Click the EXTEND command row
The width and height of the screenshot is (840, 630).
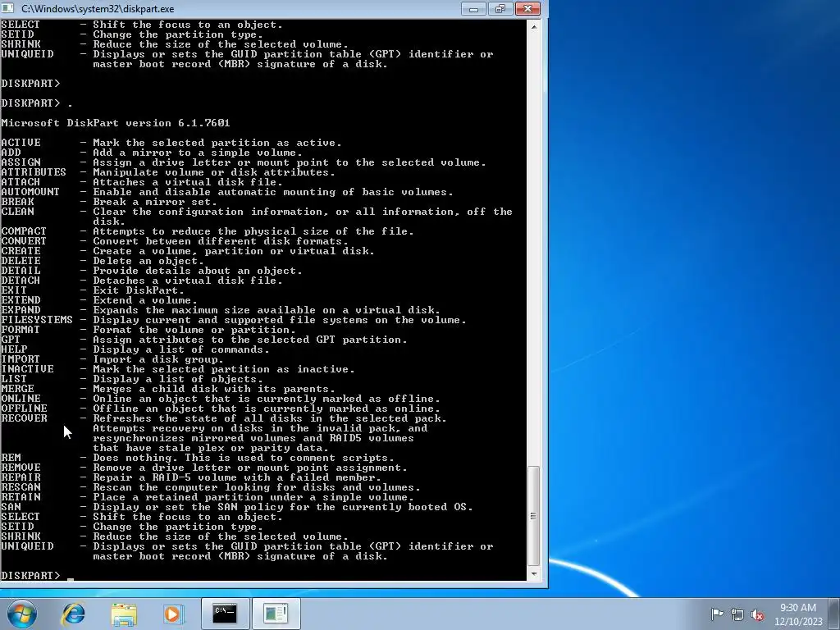tap(99, 300)
